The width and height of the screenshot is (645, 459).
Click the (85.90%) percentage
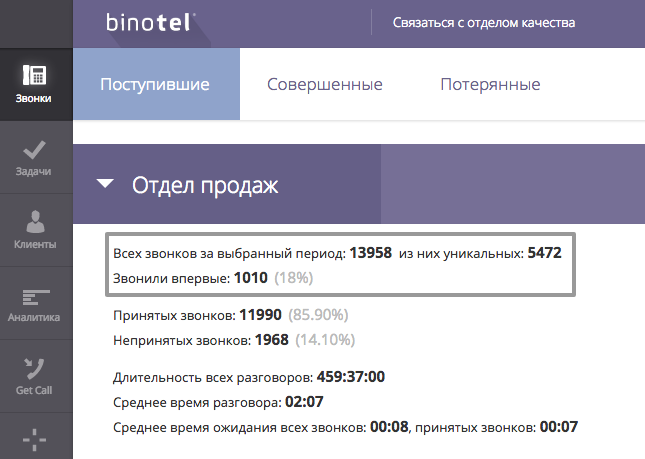318,315
